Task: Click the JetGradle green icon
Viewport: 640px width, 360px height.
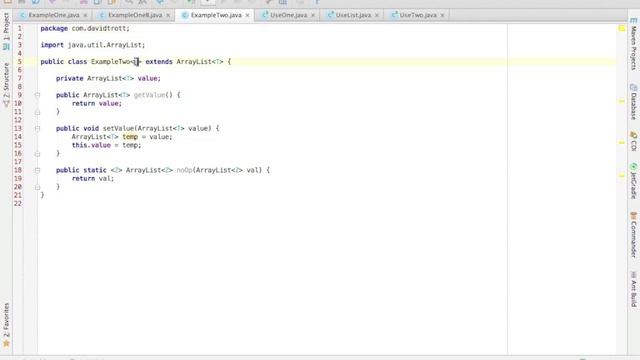Action: (633, 167)
